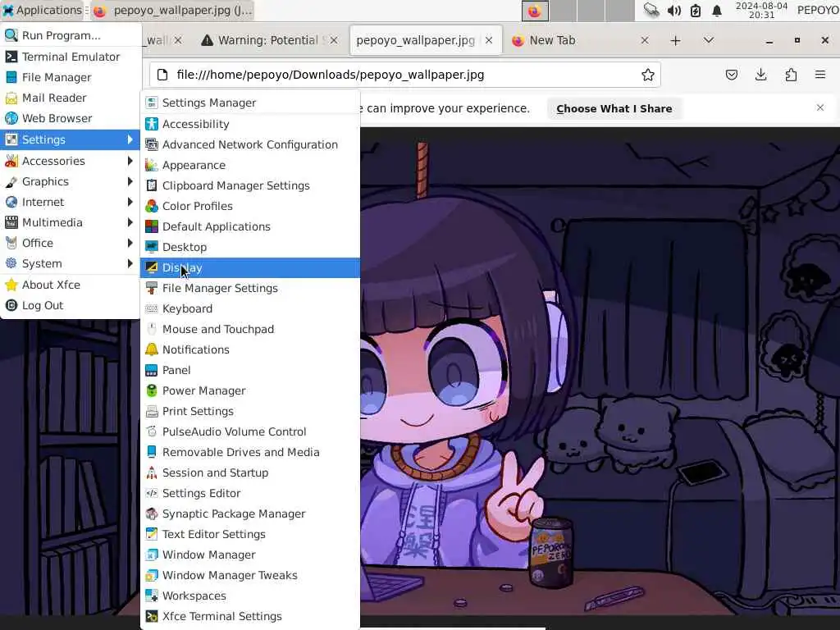Open Text Editor Settings
Image resolution: width=840 pixels, height=630 pixels.
pyautogui.click(x=249, y=535)
